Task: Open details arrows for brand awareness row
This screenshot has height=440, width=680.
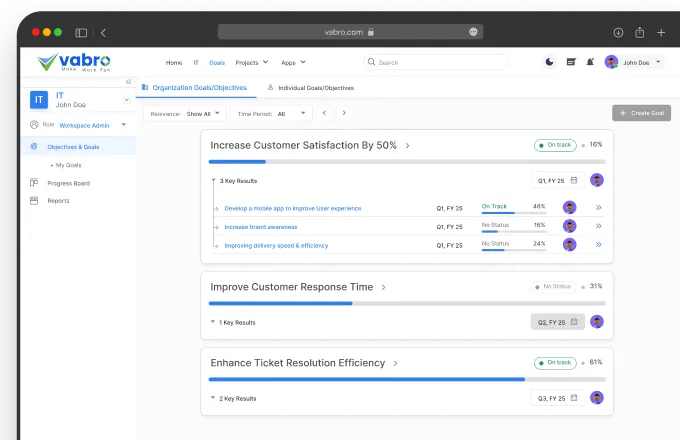Action: 599,226
